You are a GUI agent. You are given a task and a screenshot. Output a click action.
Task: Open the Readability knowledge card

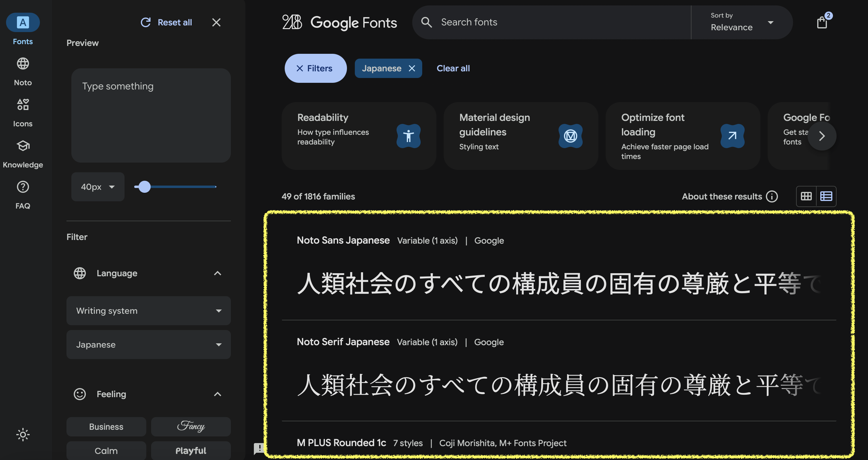[359, 136]
